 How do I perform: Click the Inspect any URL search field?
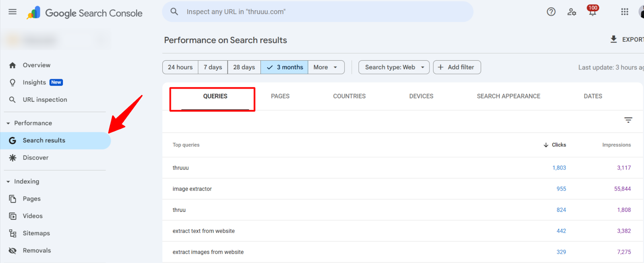coord(318,12)
